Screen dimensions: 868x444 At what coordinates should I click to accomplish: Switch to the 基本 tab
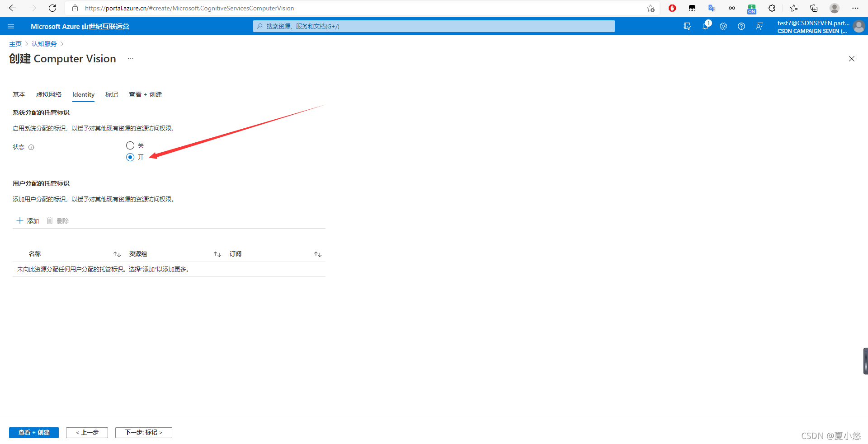[x=19, y=94]
